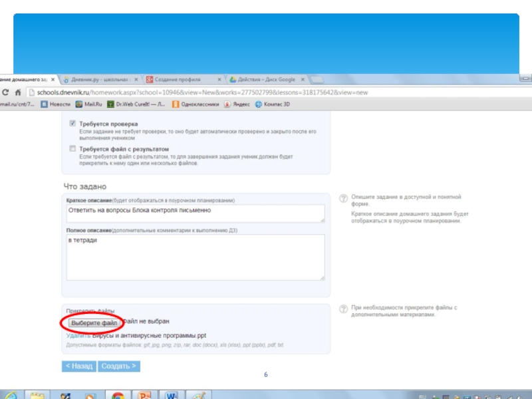
Task: Open Microsoft Word from the taskbar
Action: [x=172, y=396]
